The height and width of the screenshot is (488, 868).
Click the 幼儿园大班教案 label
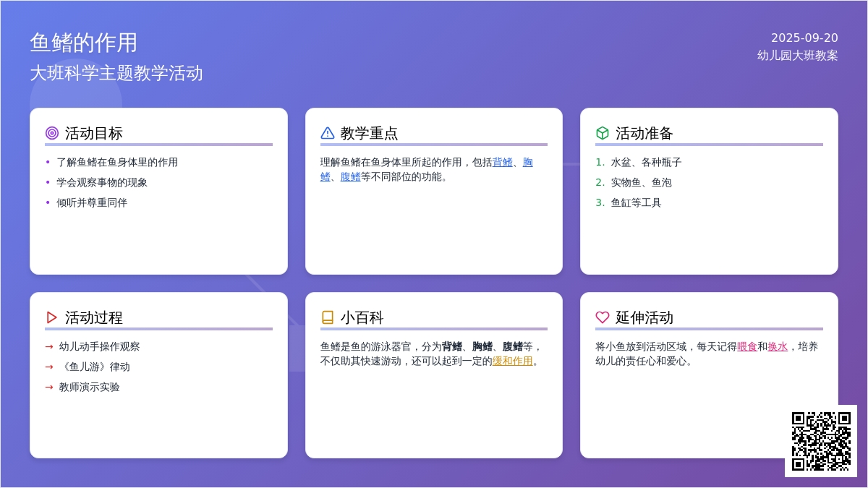pyautogui.click(x=797, y=55)
